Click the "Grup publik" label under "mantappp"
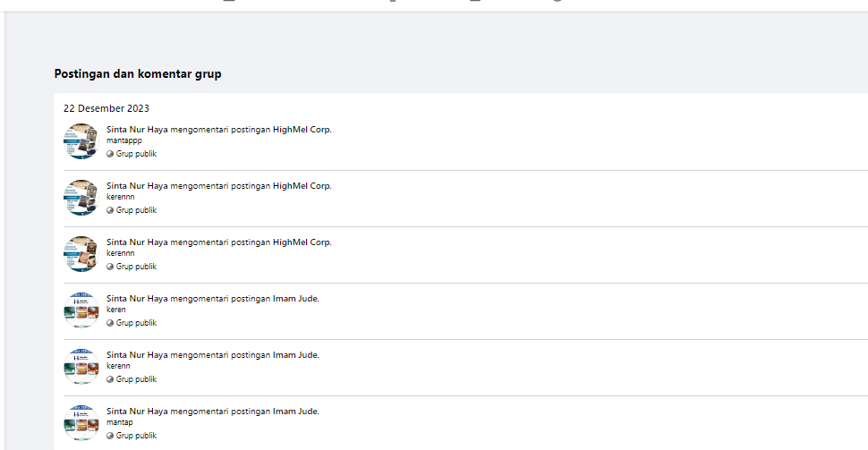 coord(136,154)
